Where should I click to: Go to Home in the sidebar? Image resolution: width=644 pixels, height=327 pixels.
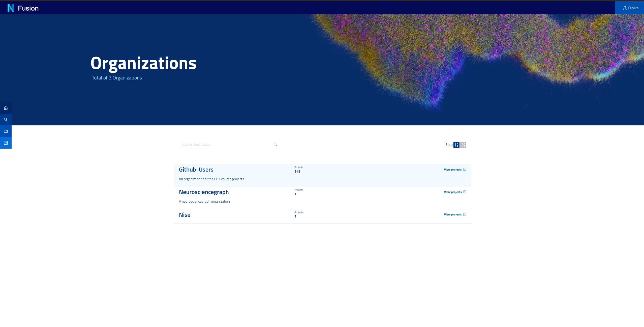(x=6, y=108)
